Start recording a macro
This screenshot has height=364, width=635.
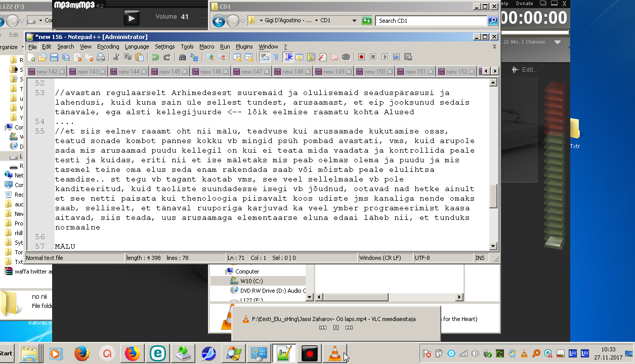[x=361, y=57]
